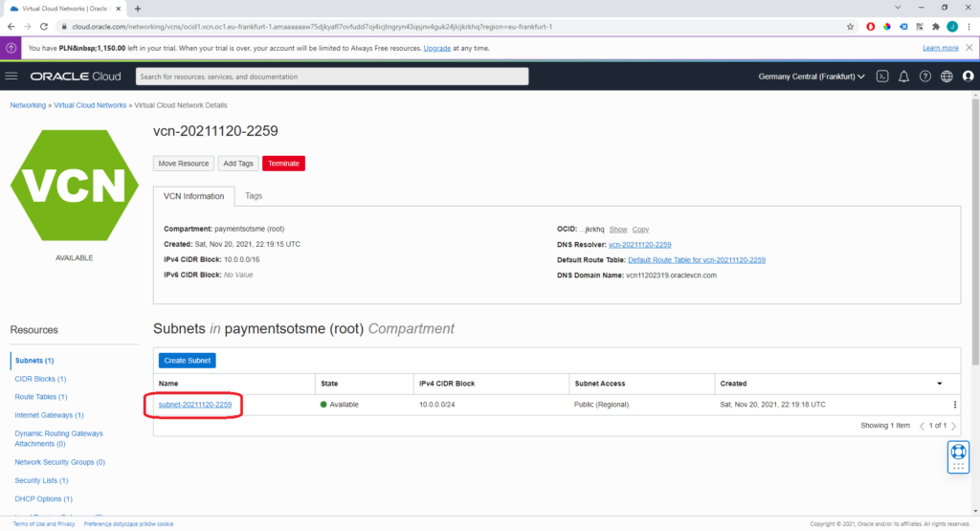Click the page vertical scrollbar
Image resolution: width=980 pixels, height=531 pixels.
pos(975,232)
